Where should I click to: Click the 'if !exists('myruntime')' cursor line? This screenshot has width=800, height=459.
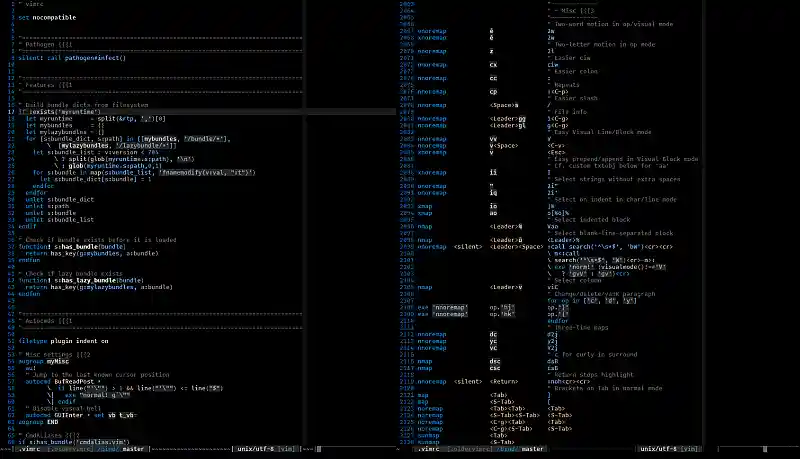(x=60, y=112)
